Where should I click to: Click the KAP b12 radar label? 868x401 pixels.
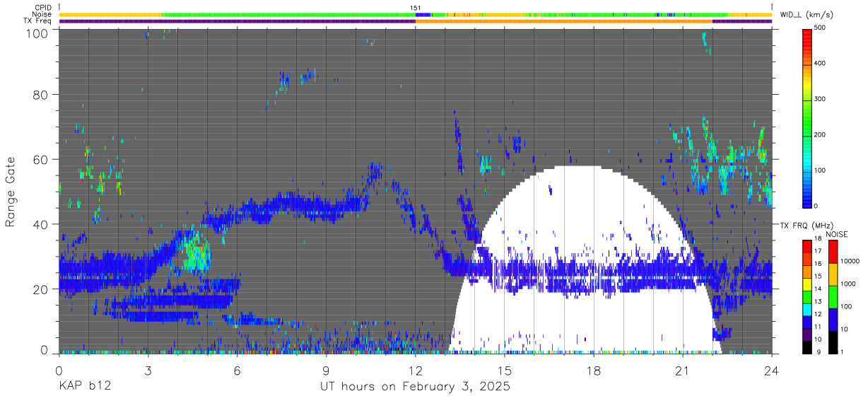(x=84, y=387)
